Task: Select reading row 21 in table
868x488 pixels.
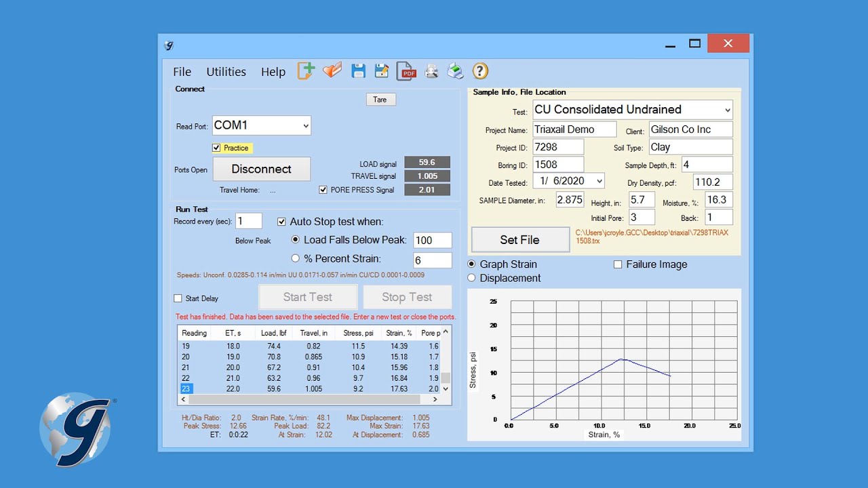Action: coord(309,367)
